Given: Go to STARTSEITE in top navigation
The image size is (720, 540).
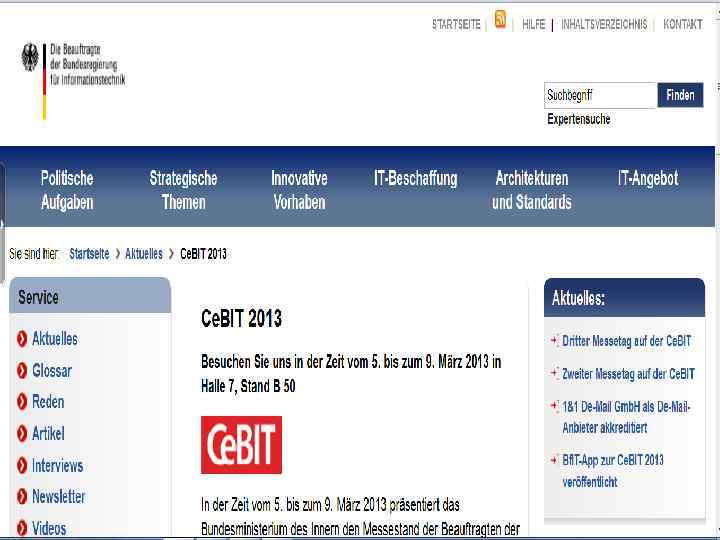Looking at the screenshot, I should [456, 24].
